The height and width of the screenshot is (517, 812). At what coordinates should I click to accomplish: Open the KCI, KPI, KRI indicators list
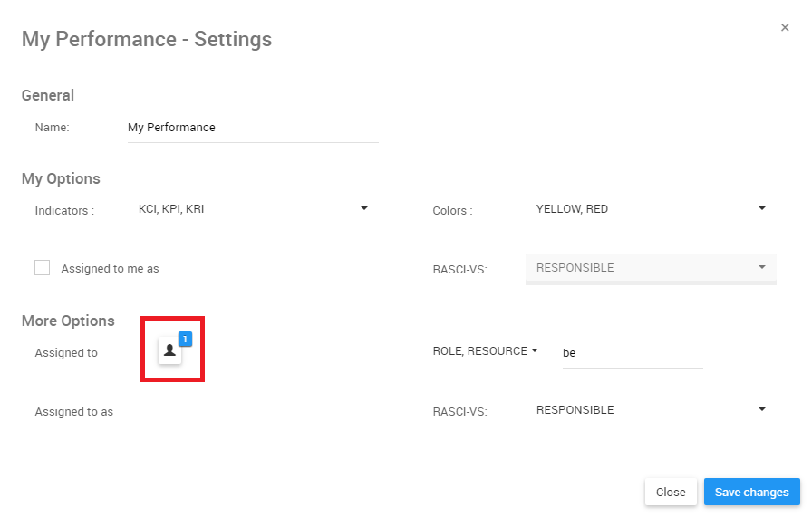(245, 209)
